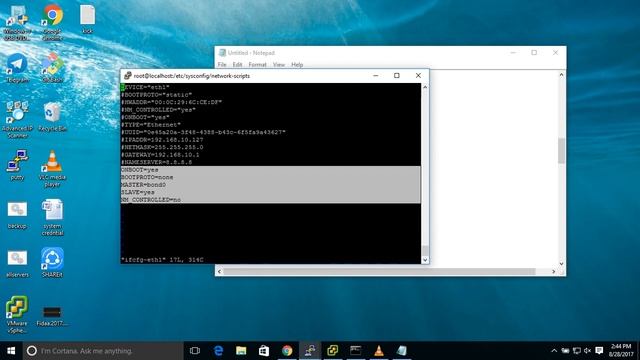The image size is (640, 360).
Task: Open Windows Store from the taskbar
Action: click(264, 351)
